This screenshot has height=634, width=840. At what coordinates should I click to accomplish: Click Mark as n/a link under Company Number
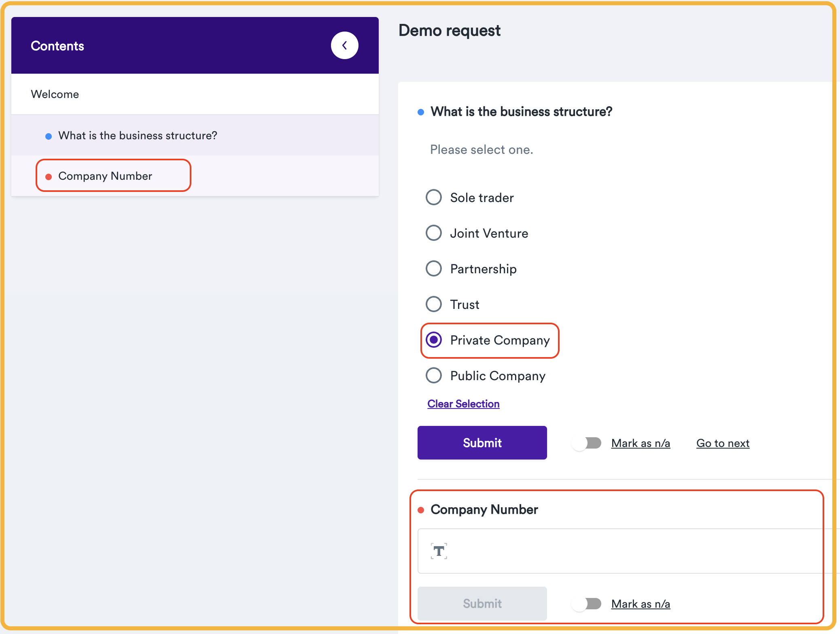(641, 604)
